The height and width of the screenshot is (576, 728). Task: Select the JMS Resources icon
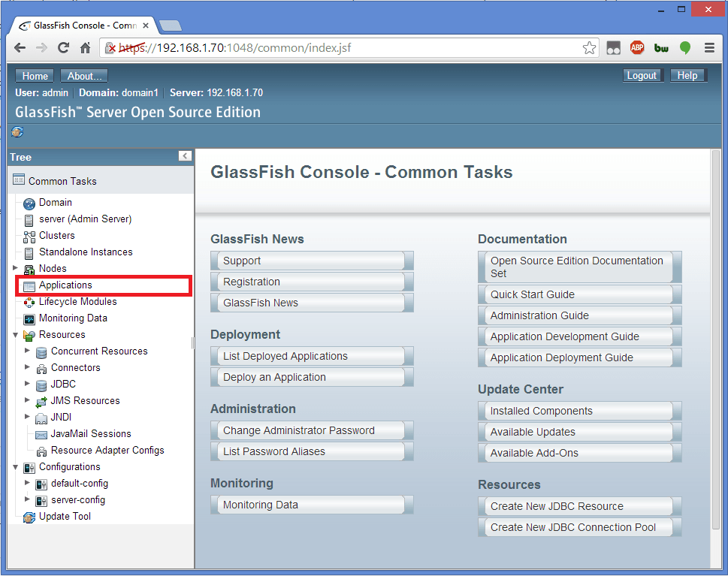point(41,400)
